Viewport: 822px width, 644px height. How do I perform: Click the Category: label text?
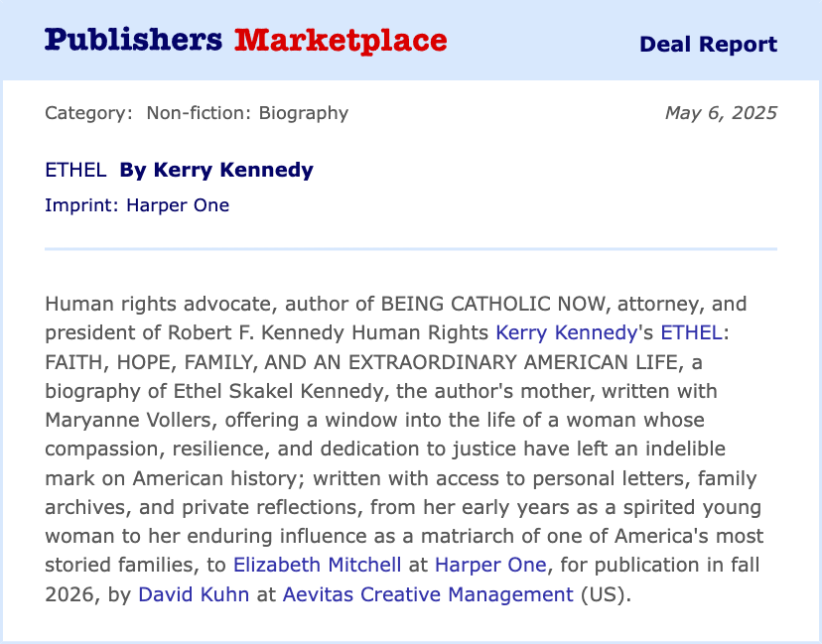89,113
